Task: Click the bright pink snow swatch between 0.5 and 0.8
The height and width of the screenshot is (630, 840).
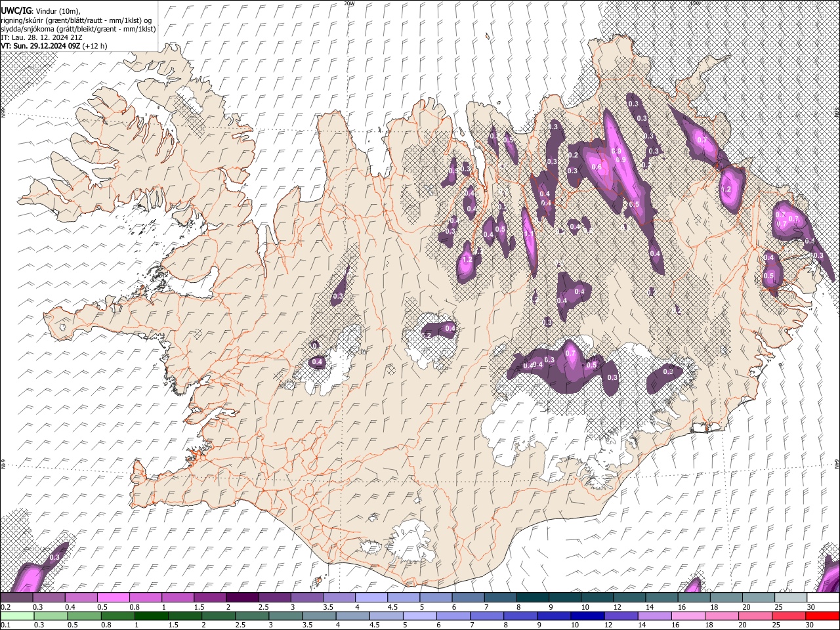Action: coord(112,598)
